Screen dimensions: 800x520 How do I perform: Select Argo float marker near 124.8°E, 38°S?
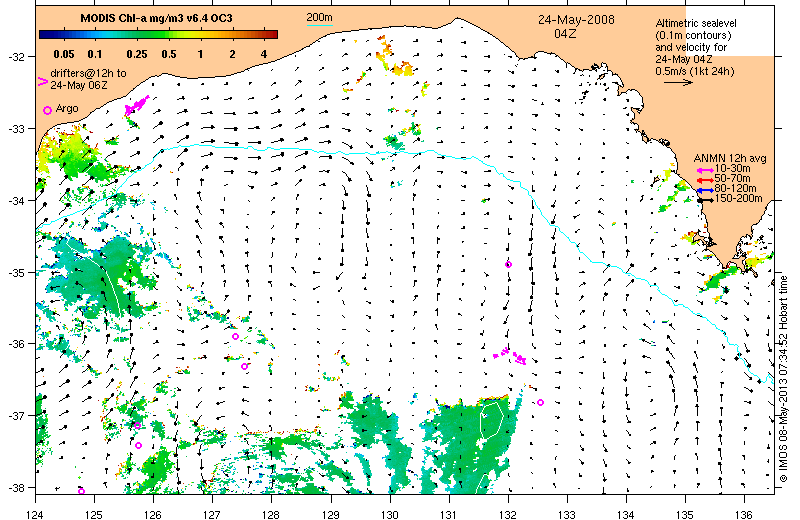(x=81, y=491)
